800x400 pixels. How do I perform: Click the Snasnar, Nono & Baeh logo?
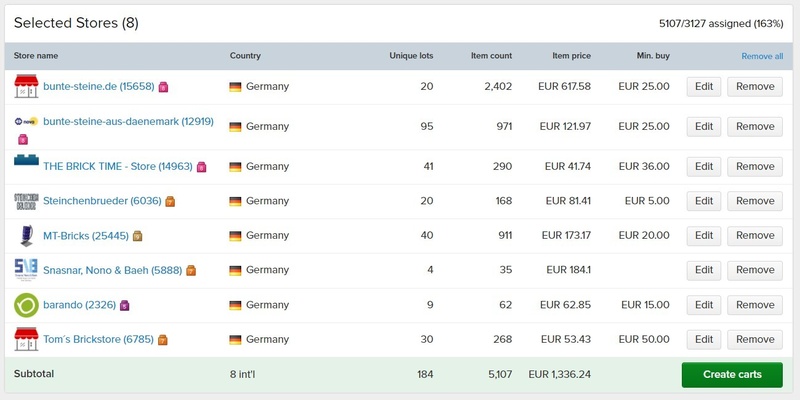[26, 270]
